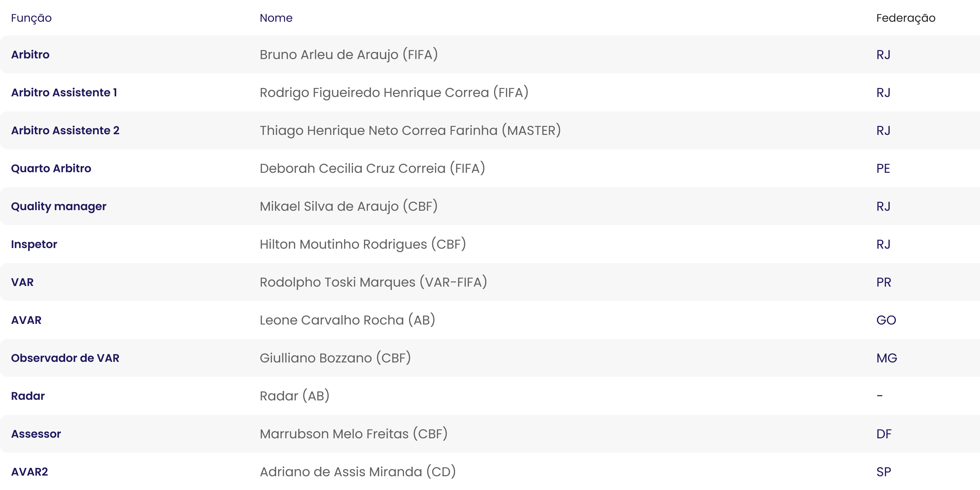Click the PE federation cell

click(883, 168)
